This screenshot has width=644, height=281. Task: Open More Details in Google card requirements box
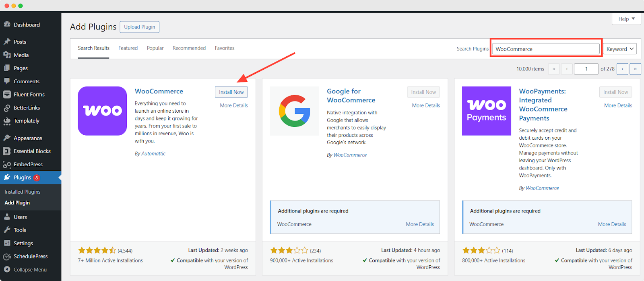click(x=420, y=224)
